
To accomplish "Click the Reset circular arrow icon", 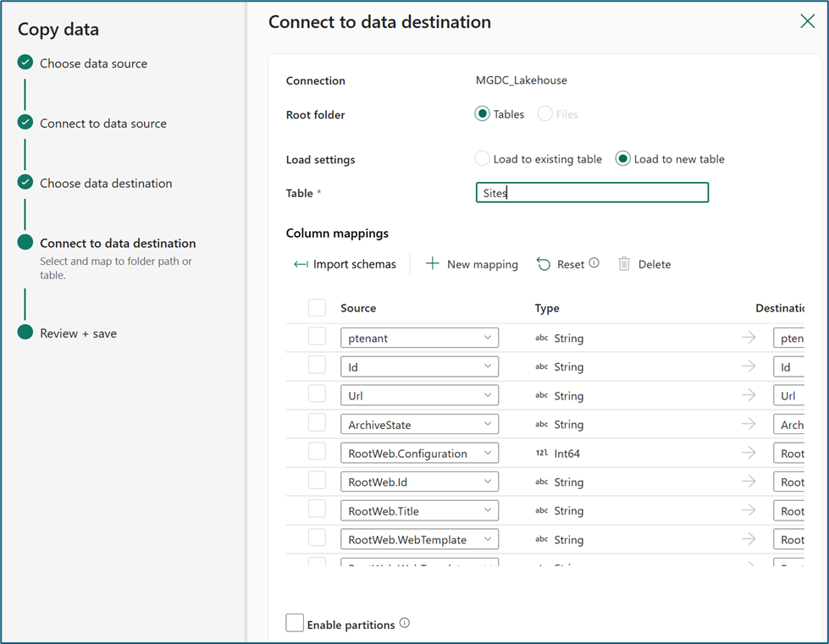I will coord(544,264).
